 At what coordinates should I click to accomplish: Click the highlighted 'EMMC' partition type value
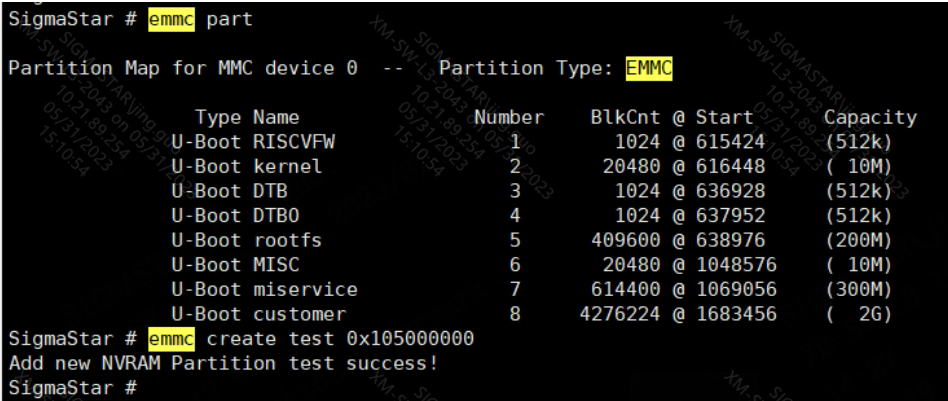click(649, 69)
